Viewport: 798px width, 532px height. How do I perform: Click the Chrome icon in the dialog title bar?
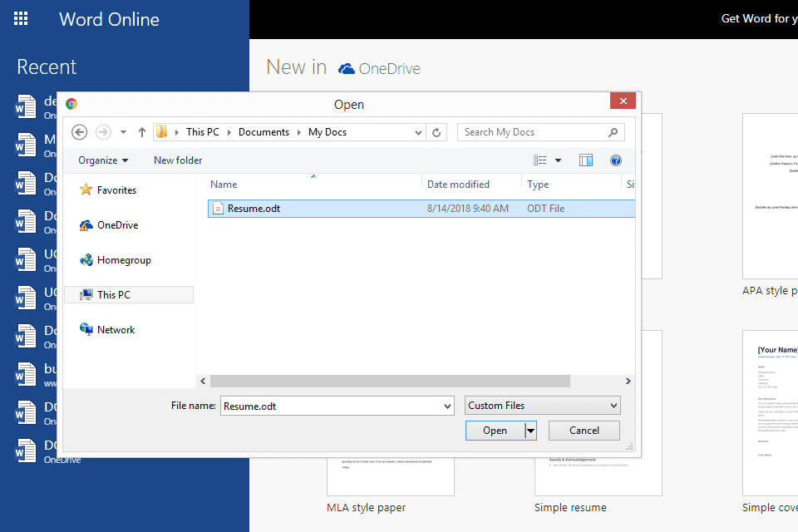pyautogui.click(x=71, y=104)
